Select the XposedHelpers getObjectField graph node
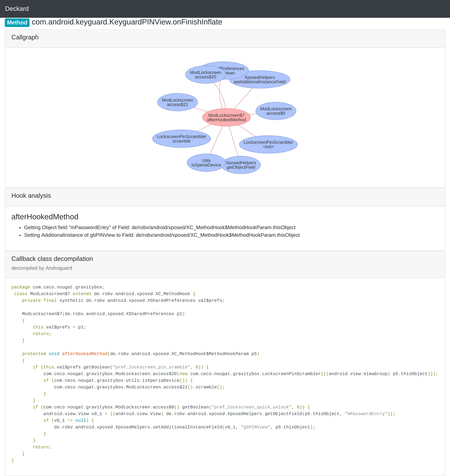Viewport: 450px width, 476px height. coord(241,165)
